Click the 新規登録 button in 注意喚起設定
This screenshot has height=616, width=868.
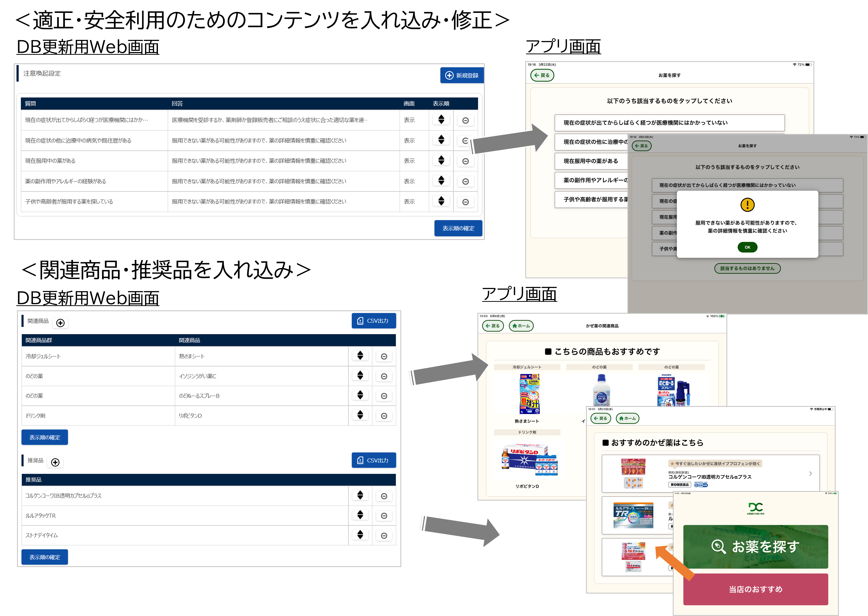(x=462, y=75)
